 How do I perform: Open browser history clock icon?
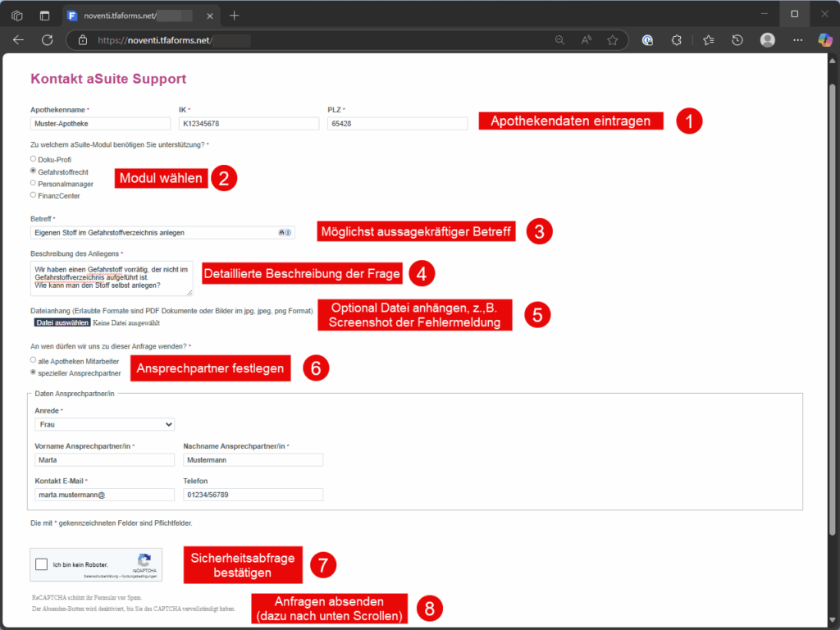pyautogui.click(x=737, y=39)
